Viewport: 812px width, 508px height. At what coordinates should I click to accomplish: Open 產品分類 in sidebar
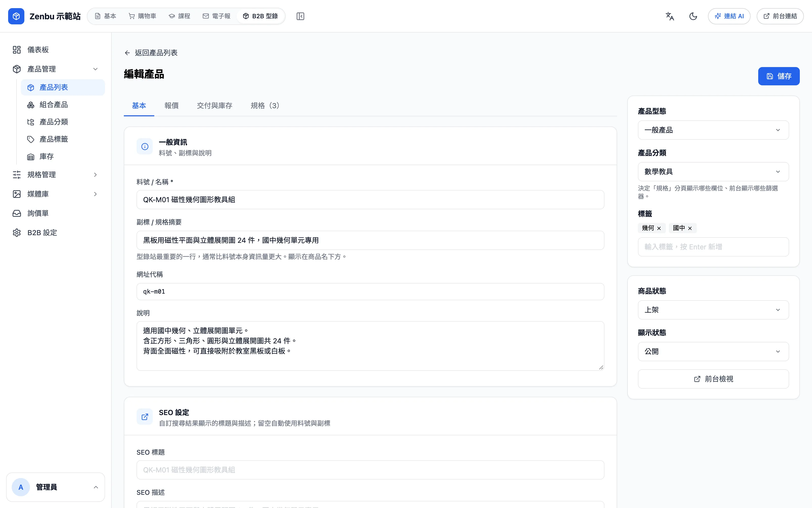click(63, 122)
